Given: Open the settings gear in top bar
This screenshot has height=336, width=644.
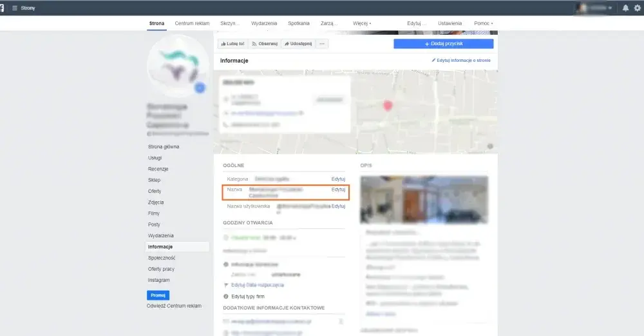Looking at the screenshot, I should coord(637,8).
